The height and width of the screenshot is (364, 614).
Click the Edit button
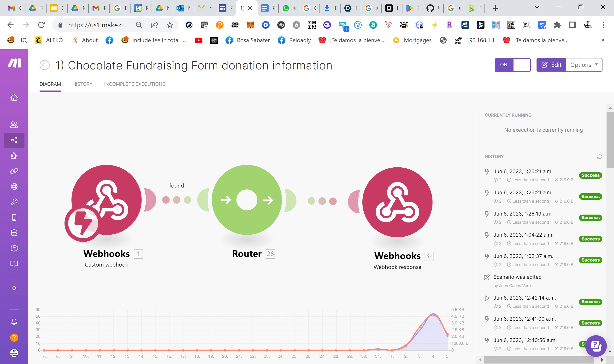click(x=551, y=65)
